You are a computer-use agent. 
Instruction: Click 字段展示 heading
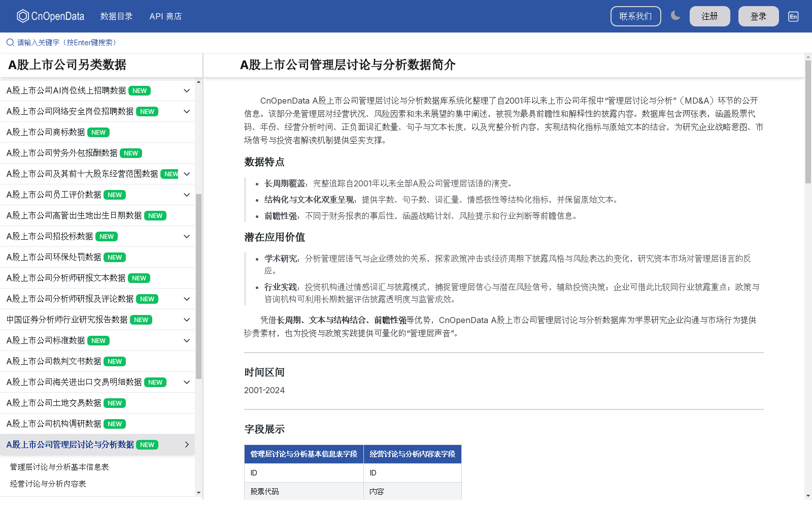click(x=264, y=429)
